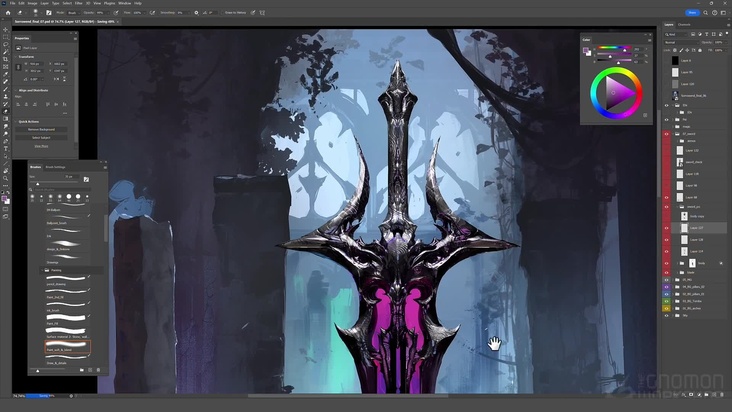Click the Select Subject button
This screenshot has width=732, height=412.
41,138
